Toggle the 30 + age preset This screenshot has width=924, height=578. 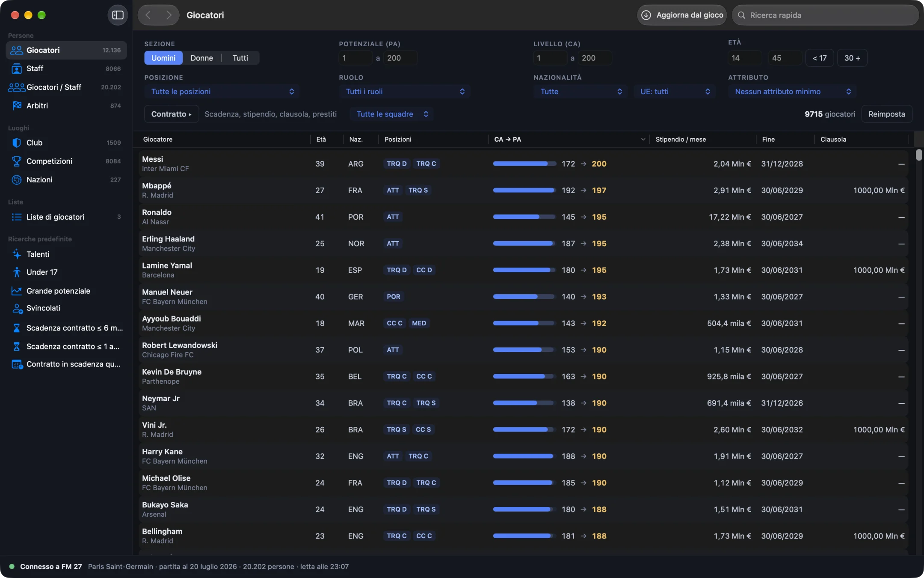[852, 58]
